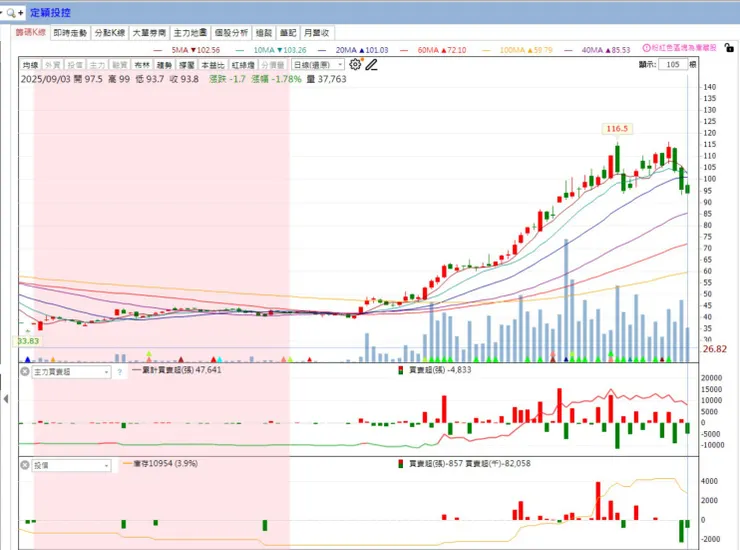
Task: Toggle the 投信 overlay button in toolbar
Action: click(x=75, y=65)
